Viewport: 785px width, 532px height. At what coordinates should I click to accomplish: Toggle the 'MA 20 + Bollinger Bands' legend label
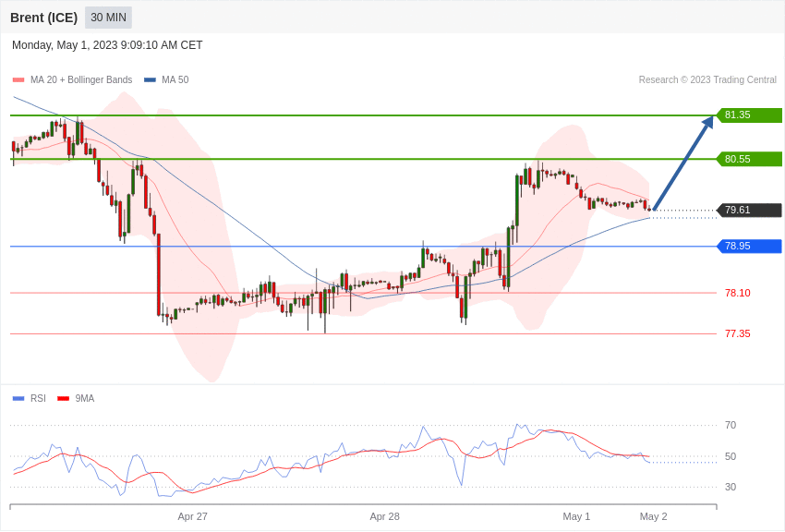(81, 79)
